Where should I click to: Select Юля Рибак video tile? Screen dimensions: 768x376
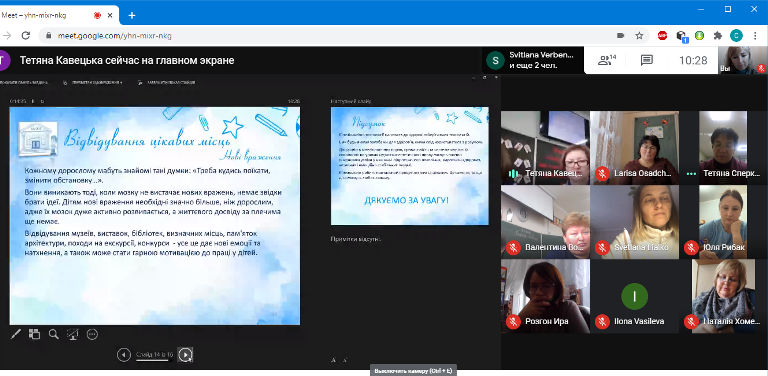point(723,222)
